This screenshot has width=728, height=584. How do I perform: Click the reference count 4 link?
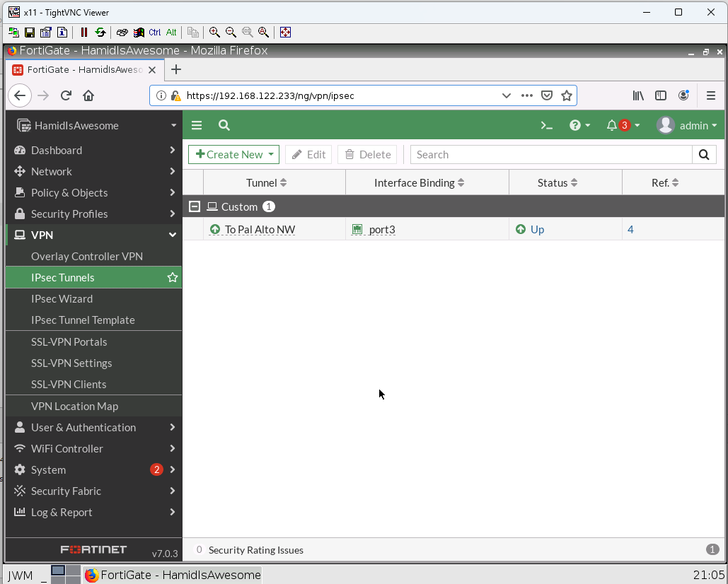pos(630,229)
